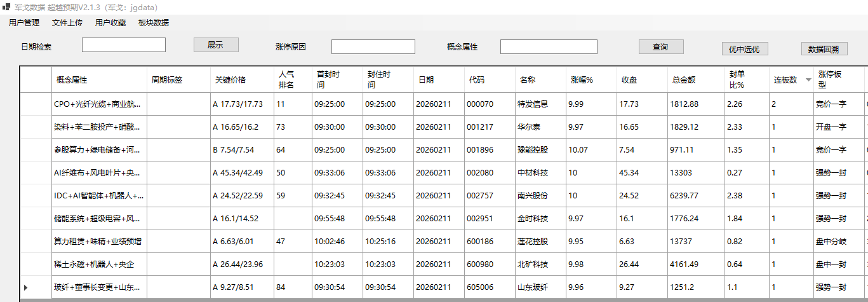Screen dimensions: 868x302
Task: Click stock code 605006
Action: point(490,287)
